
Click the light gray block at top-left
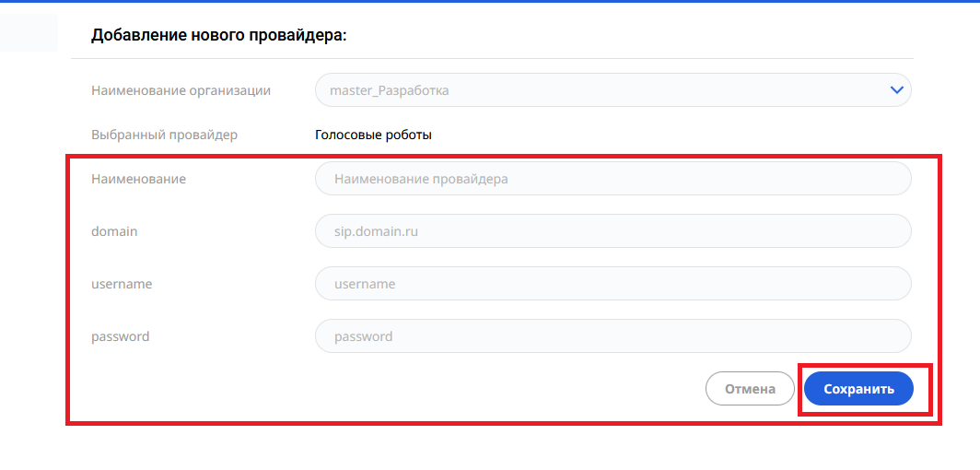29,32
